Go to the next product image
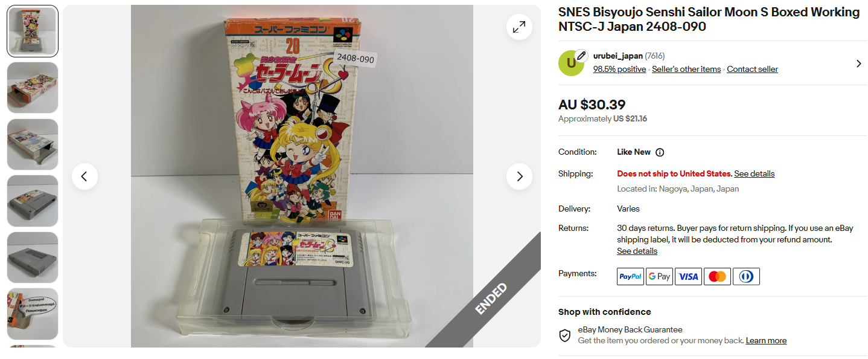 519,176
